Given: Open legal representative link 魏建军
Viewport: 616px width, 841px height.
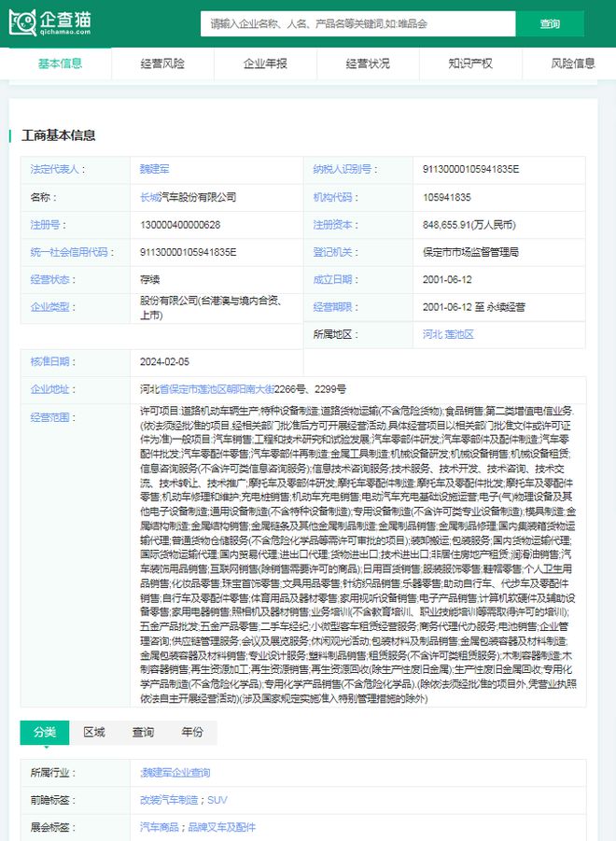Looking at the screenshot, I should click(154, 169).
